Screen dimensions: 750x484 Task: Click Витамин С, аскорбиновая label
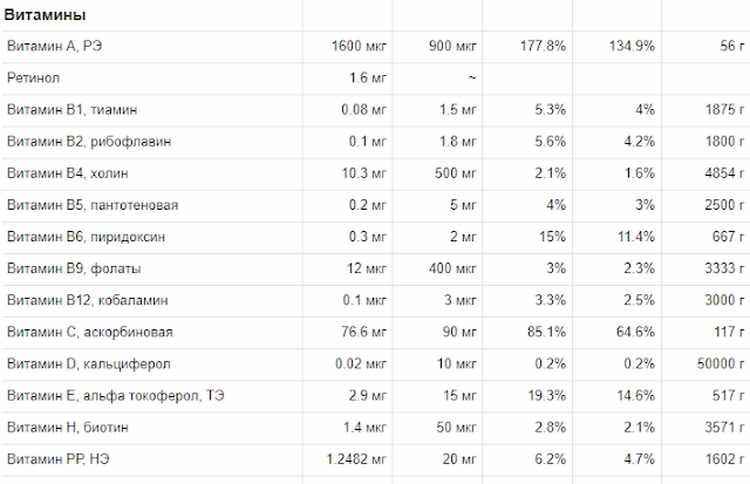[x=95, y=332]
